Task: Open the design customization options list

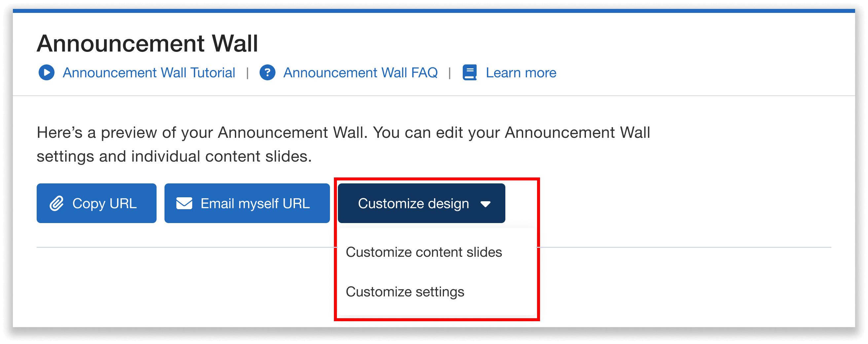Action: click(x=420, y=203)
